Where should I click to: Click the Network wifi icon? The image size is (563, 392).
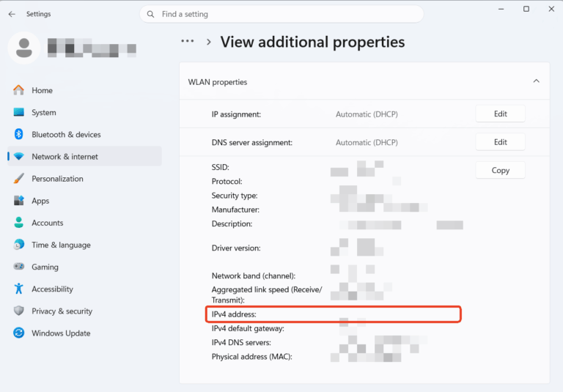pyautogui.click(x=18, y=157)
